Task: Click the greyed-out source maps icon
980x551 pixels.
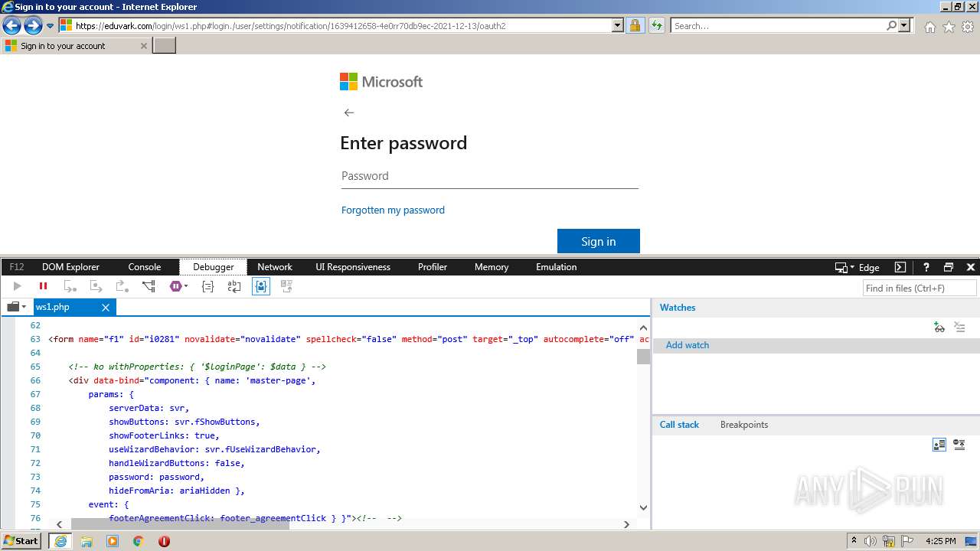Action: coord(287,286)
